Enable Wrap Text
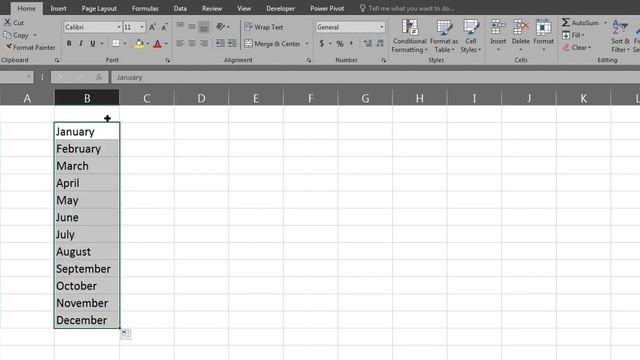 click(264, 27)
